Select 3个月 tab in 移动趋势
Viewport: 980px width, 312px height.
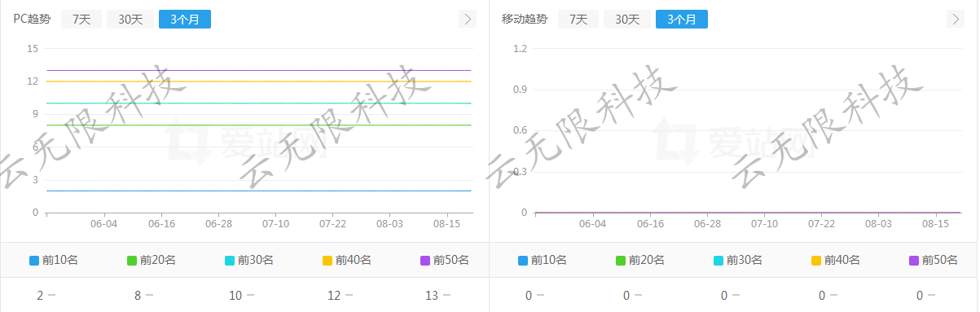coord(682,19)
